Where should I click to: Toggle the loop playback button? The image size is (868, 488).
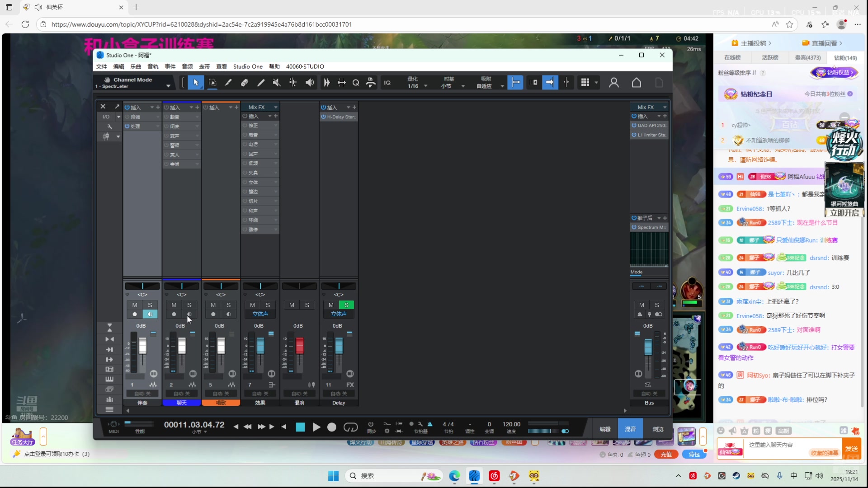pos(350,427)
